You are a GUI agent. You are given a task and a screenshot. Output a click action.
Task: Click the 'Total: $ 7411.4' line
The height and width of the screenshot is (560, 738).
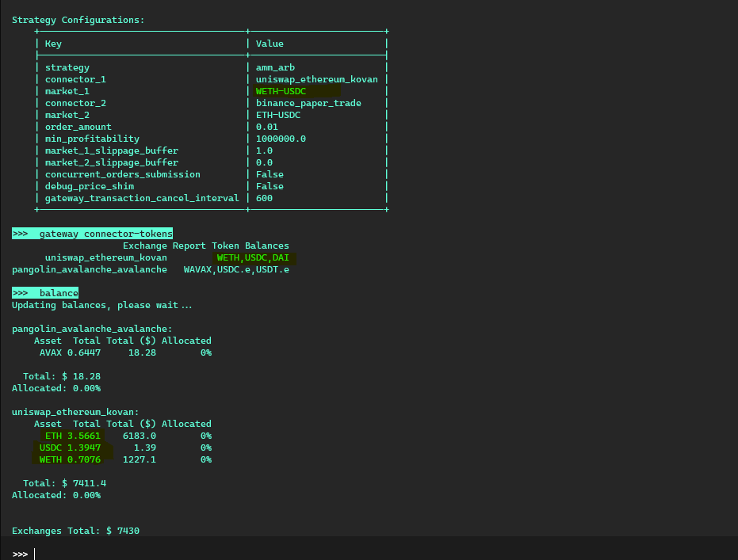pyautogui.click(x=64, y=483)
